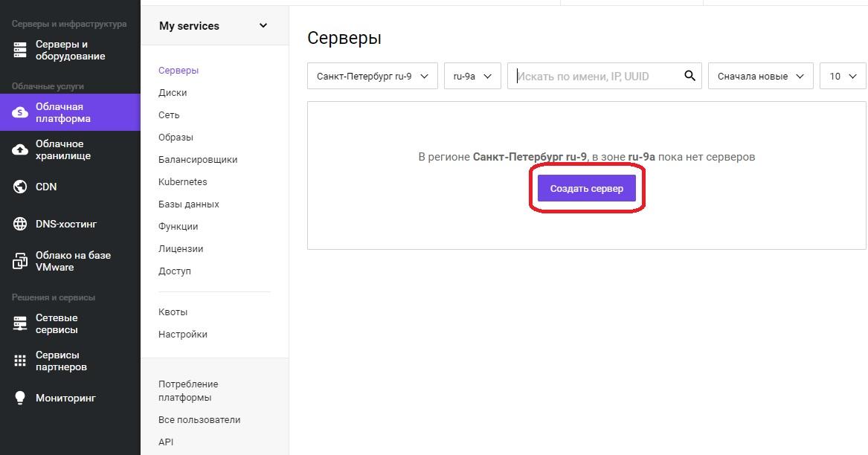Click the DNS-хостинг globe icon
This screenshot has height=455, width=868.
pos(21,224)
